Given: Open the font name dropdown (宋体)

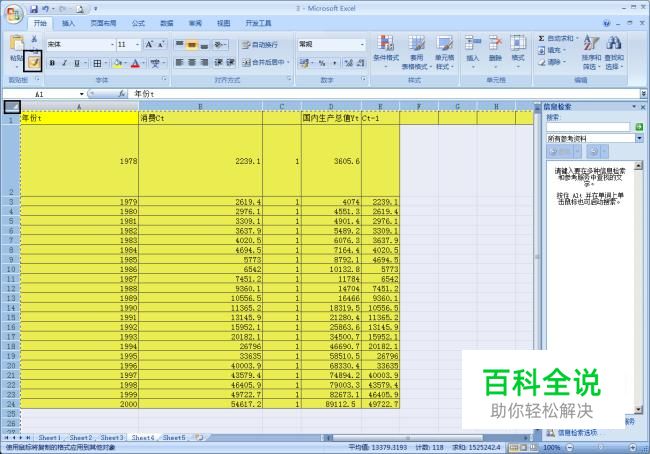Looking at the screenshot, I should (x=112, y=44).
